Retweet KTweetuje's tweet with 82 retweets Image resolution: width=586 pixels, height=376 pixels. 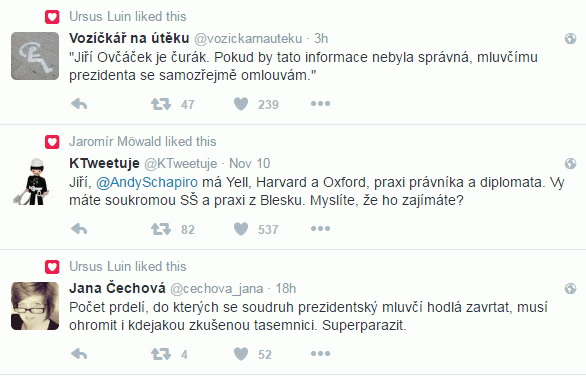161,229
